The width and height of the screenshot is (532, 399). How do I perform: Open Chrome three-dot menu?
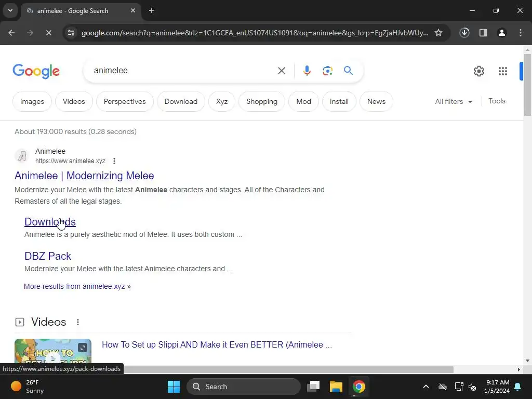[x=521, y=33]
